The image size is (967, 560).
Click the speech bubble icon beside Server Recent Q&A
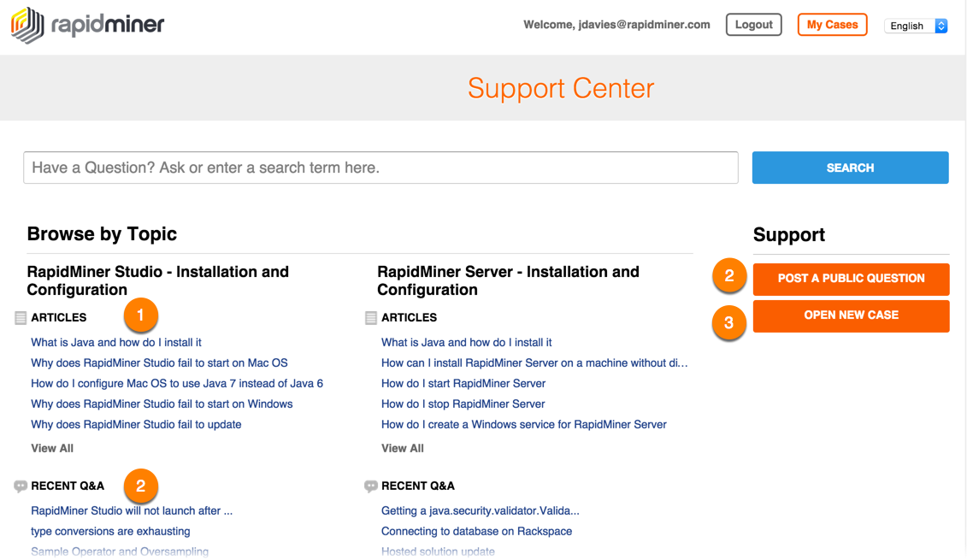(x=370, y=485)
